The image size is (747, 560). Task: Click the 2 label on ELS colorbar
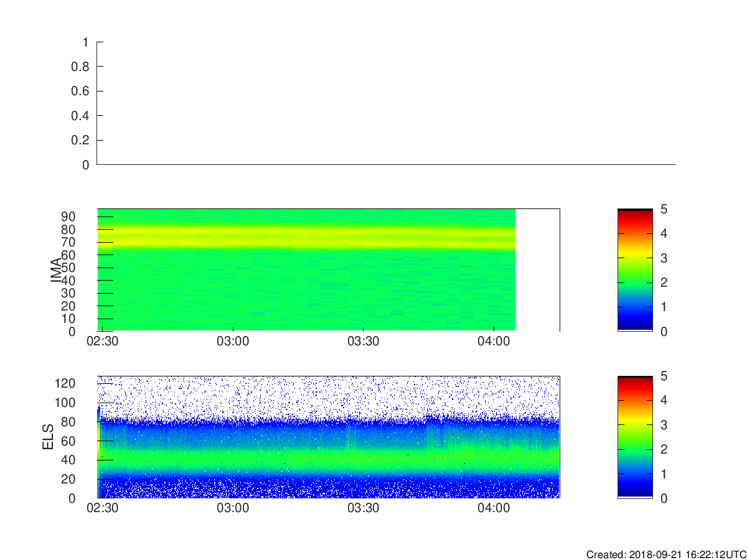click(664, 449)
